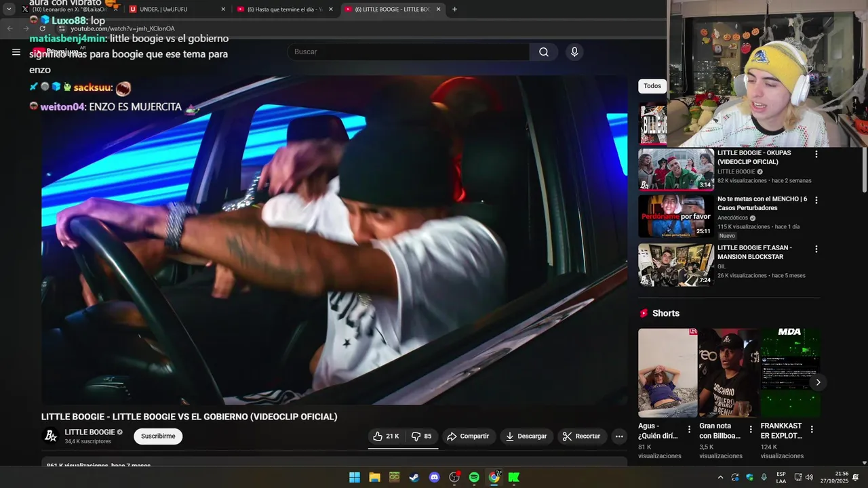Open Spotify from the taskbar
Screen dimensions: 868x488
(474, 477)
